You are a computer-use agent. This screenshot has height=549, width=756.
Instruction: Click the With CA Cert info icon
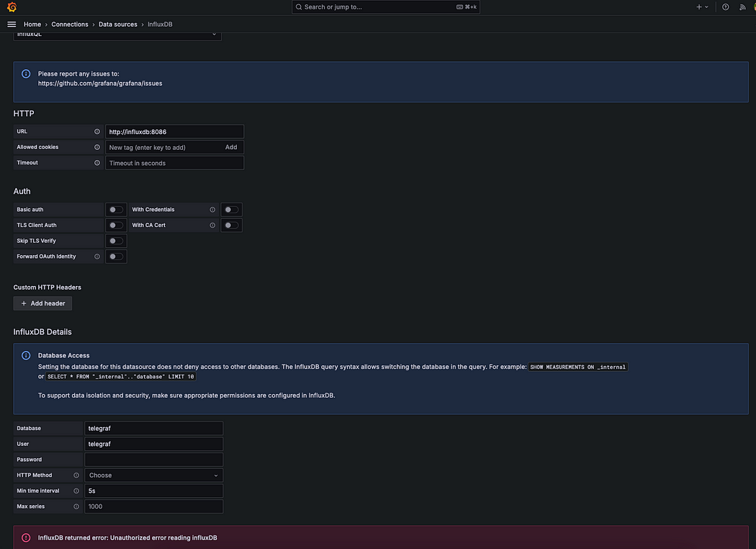pyautogui.click(x=212, y=226)
